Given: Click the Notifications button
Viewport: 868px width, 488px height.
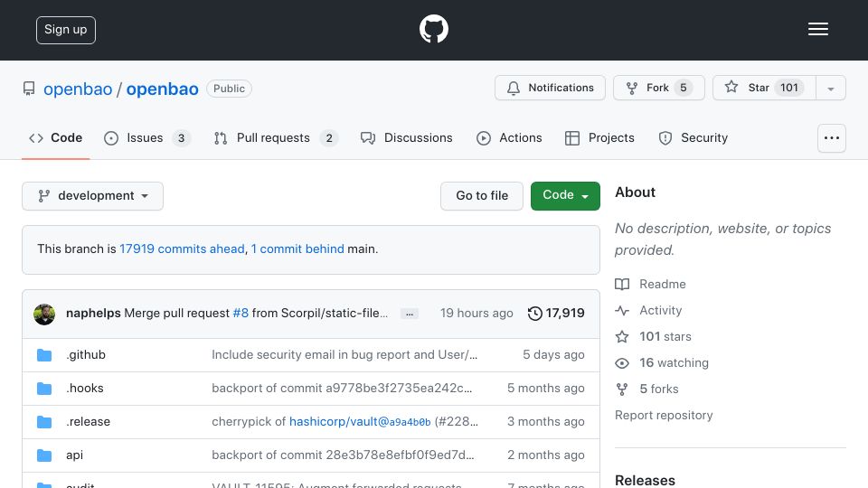Looking at the screenshot, I should (x=550, y=88).
